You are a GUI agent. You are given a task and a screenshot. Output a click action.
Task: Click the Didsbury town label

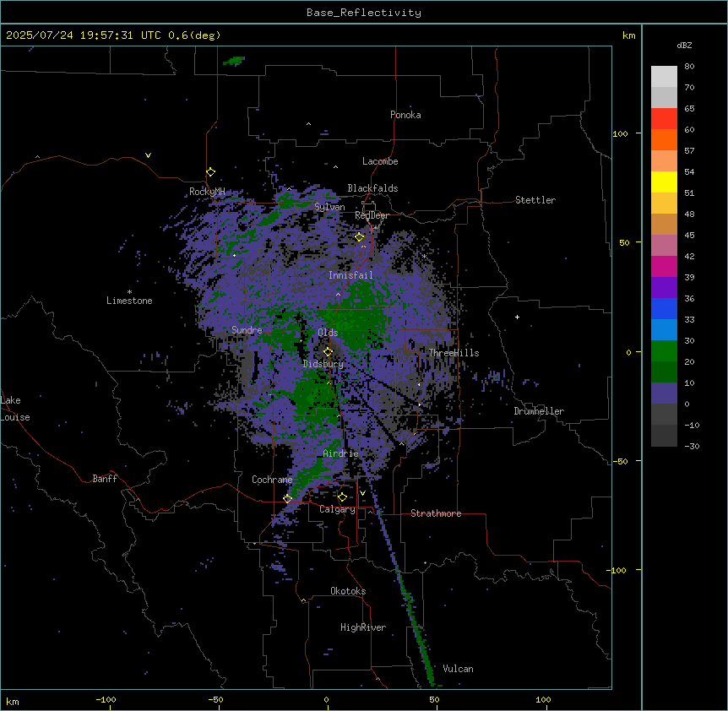[x=323, y=364]
